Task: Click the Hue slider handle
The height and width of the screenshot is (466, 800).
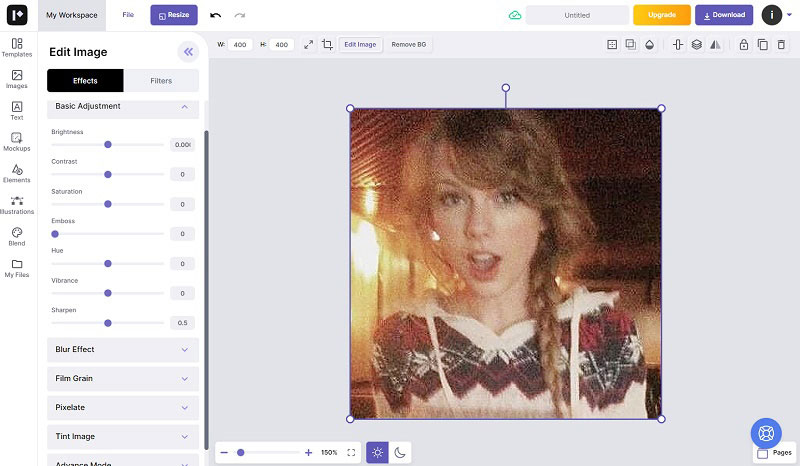Action: pyautogui.click(x=108, y=263)
